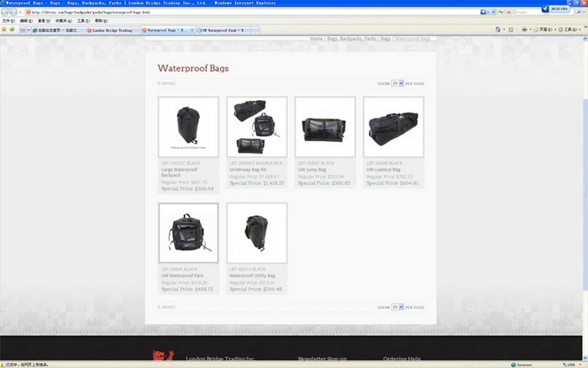This screenshot has height=368, width=588.
Task: Open the 工具 (Tools) menu in menu bar
Action: point(83,21)
